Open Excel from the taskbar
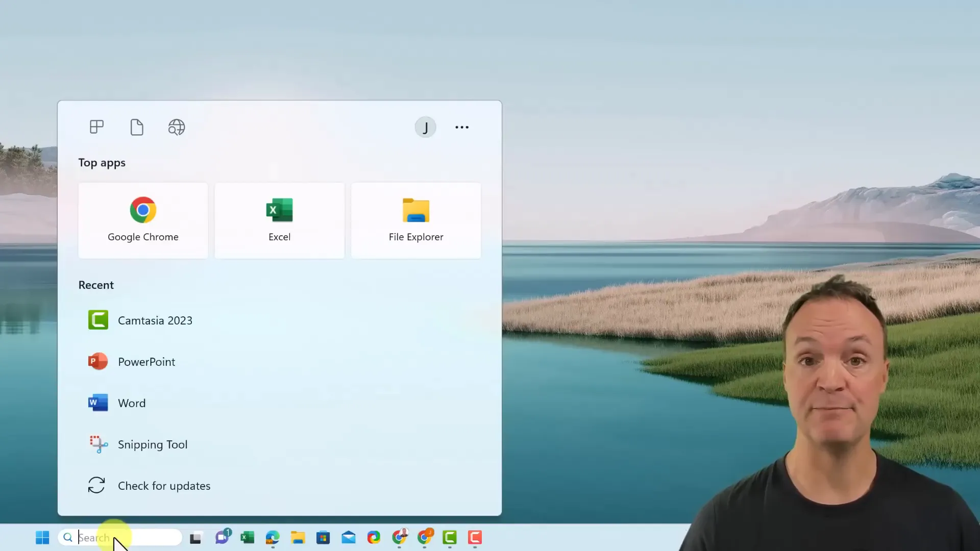Image resolution: width=980 pixels, height=551 pixels. 248,537
